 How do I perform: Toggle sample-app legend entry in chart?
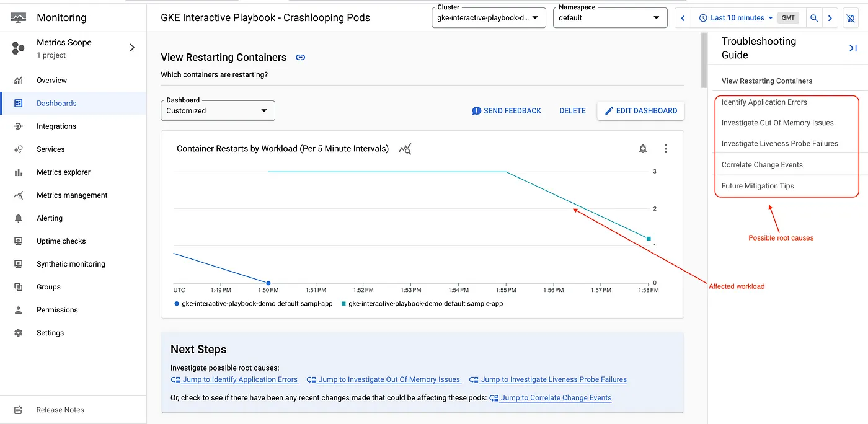pyautogui.click(x=422, y=304)
